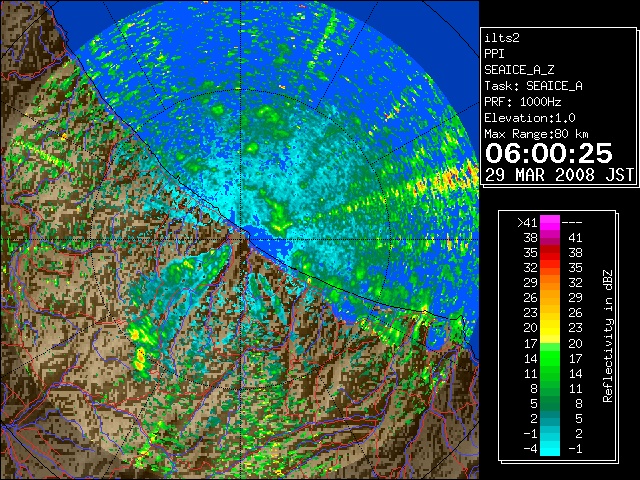Click the legend's bottom-left -4 value

point(530,448)
